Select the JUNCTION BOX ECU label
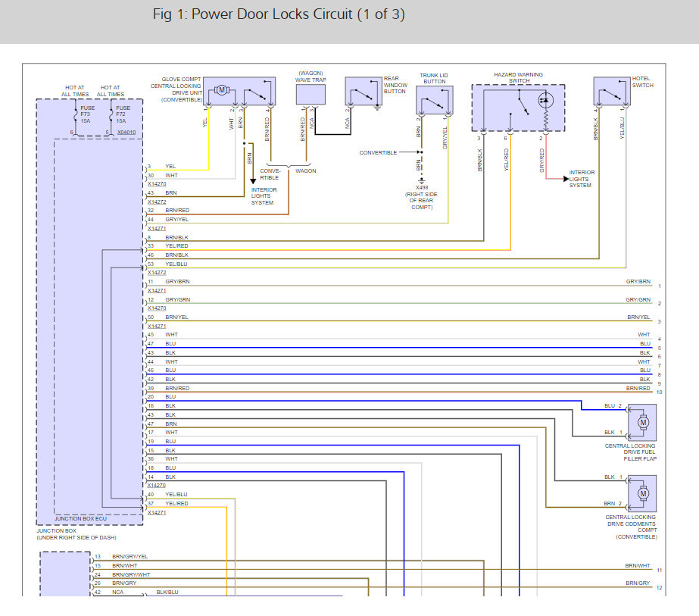Image resolution: width=699 pixels, height=616 pixels. point(81,519)
